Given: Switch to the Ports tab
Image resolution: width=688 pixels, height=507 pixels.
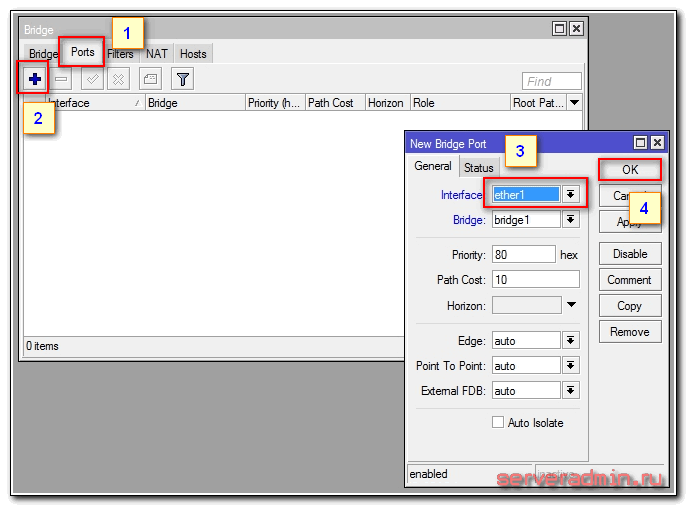Looking at the screenshot, I should (x=82, y=53).
